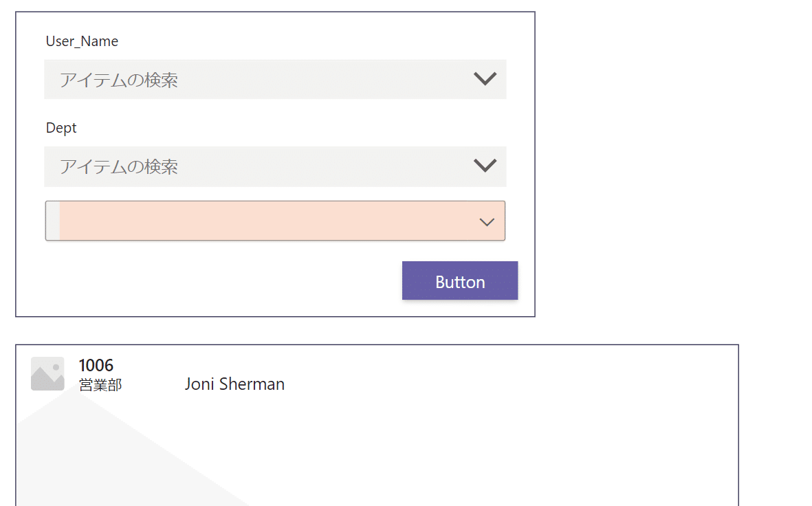Viewport: 812px width, 506px height.
Task: Click white gap between form and gallery
Action: (x=275, y=331)
